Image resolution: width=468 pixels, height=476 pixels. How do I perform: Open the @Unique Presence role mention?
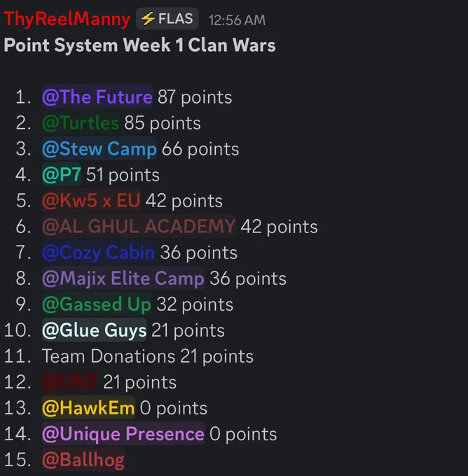pos(123,434)
